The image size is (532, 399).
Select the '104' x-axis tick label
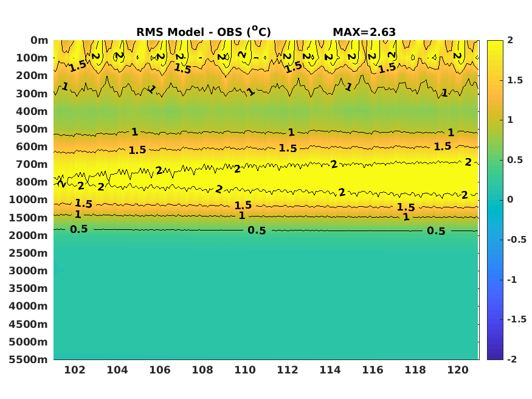pos(117,370)
